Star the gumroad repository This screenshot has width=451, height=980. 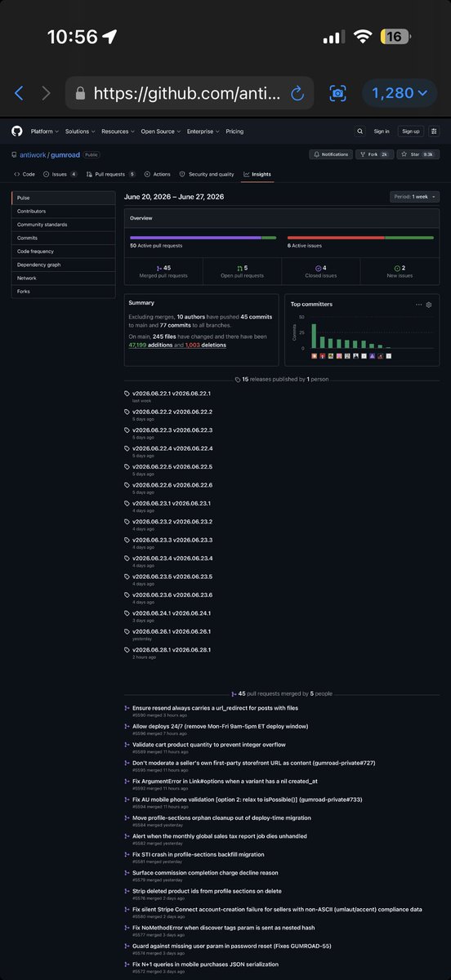pos(420,154)
